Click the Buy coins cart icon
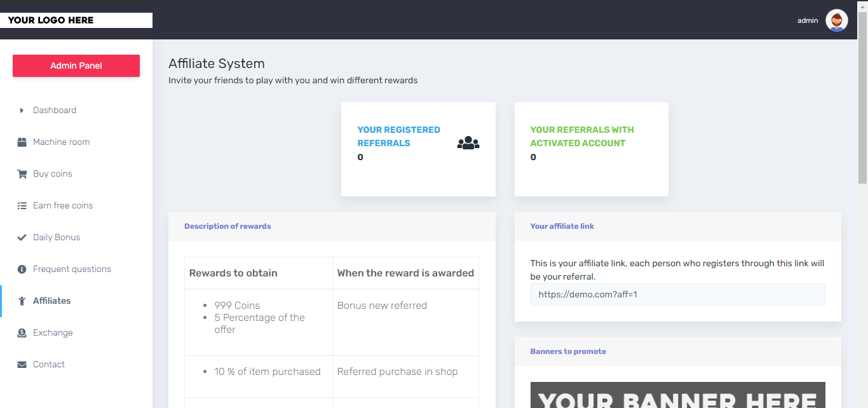868x408 pixels. coord(22,173)
